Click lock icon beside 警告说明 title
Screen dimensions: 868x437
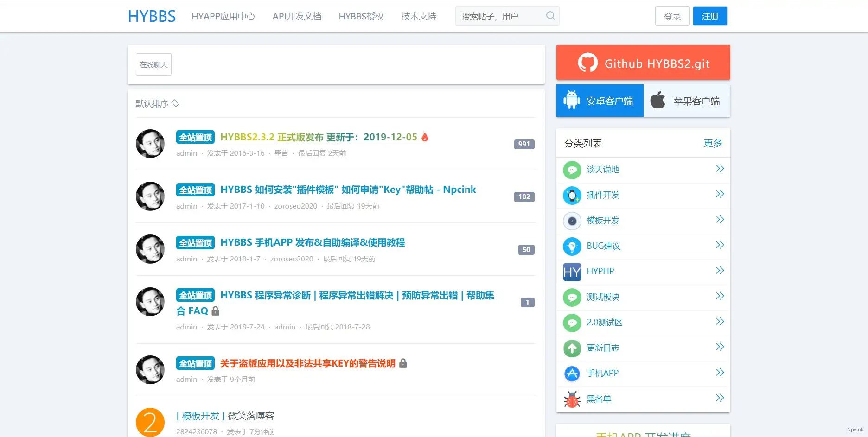click(x=403, y=363)
